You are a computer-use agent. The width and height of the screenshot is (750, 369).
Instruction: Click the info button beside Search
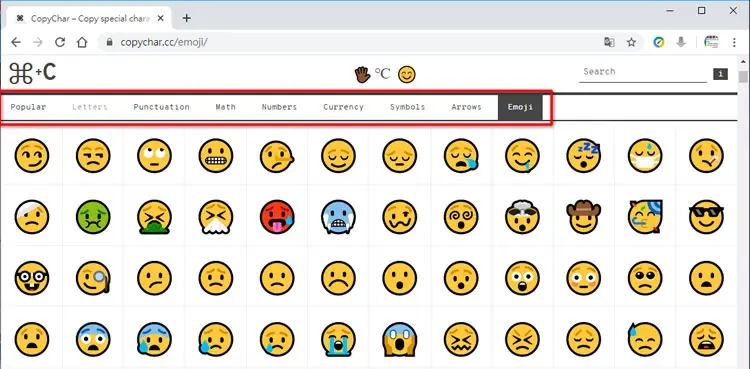[x=720, y=74]
